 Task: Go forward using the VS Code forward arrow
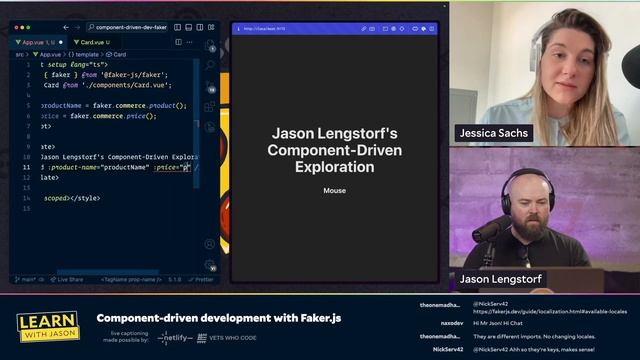77,27
